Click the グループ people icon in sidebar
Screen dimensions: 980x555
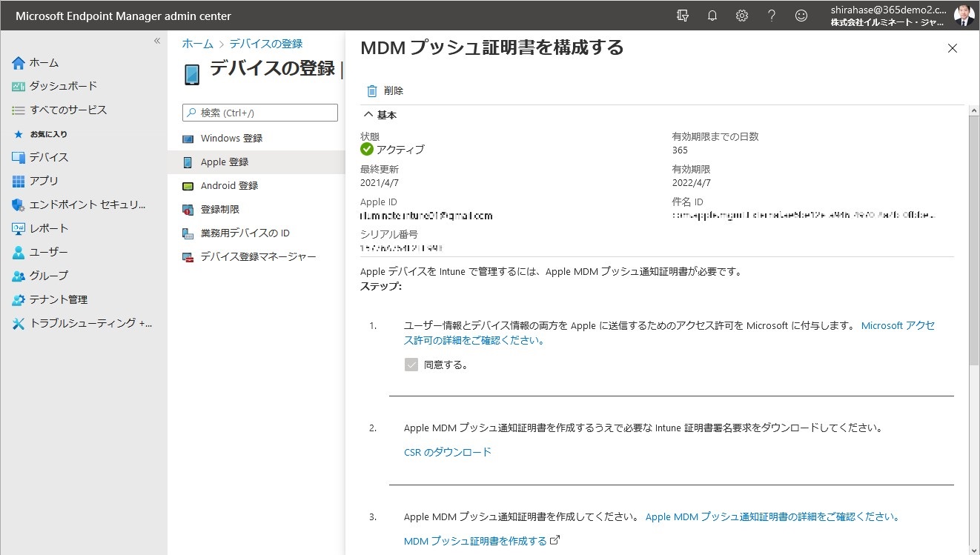[19, 276]
